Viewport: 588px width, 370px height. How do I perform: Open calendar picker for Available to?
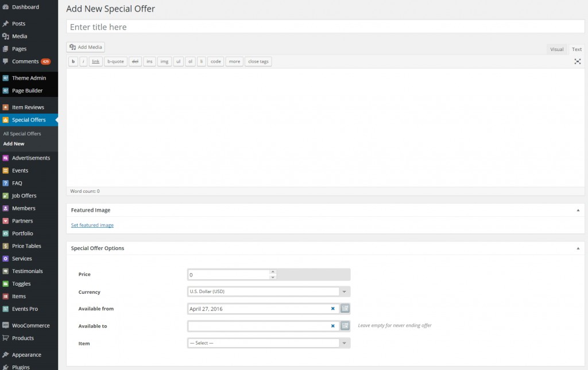345,326
